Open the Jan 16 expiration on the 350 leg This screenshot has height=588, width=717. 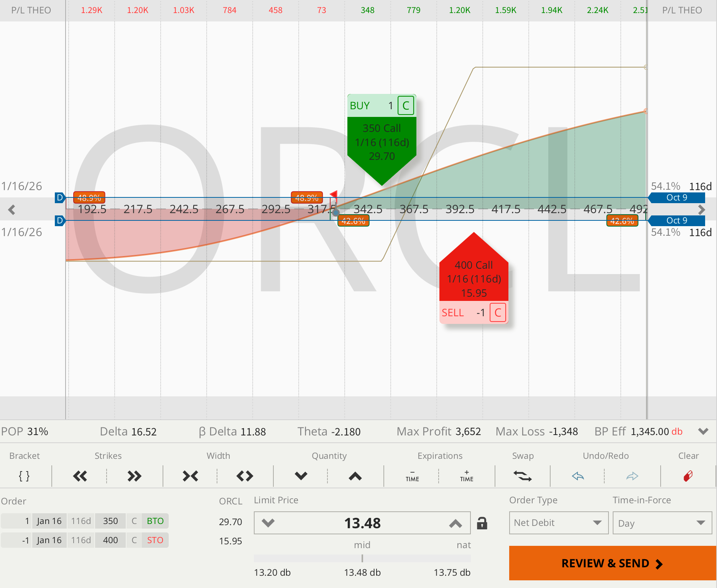tap(49, 521)
